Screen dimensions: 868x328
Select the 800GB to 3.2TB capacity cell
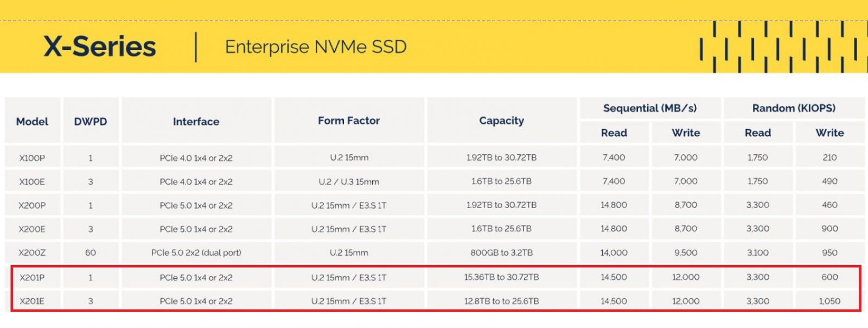click(501, 253)
